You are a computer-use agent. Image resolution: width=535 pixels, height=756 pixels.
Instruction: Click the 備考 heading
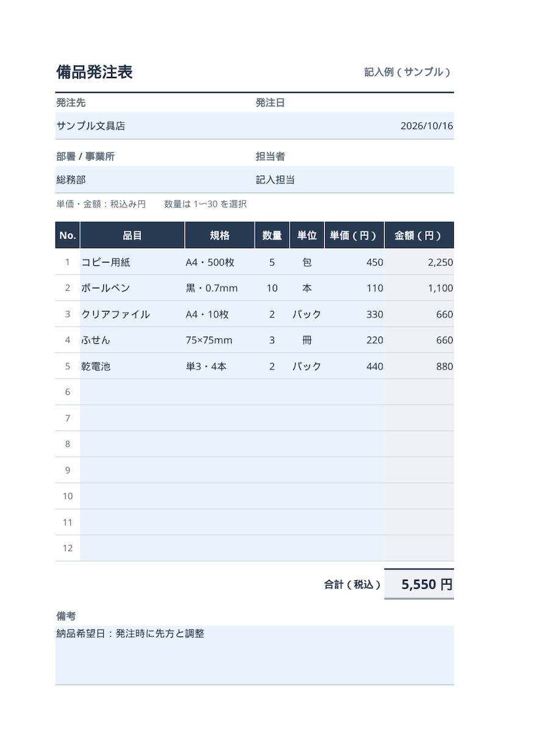point(66,616)
